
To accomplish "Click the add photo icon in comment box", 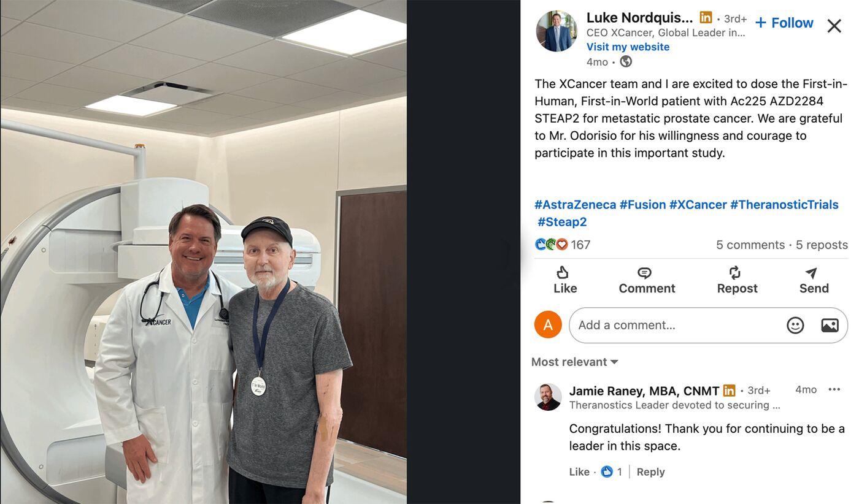I will (830, 325).
